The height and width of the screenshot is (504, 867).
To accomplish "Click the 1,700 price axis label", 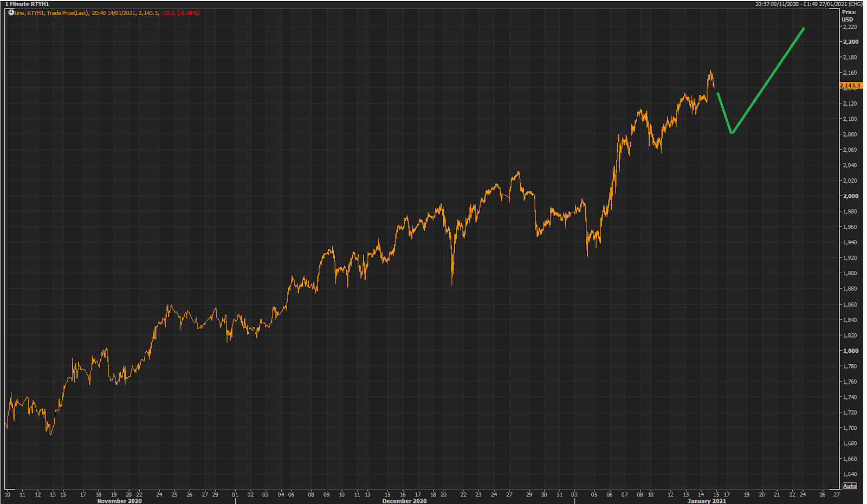I will [850, 428].
